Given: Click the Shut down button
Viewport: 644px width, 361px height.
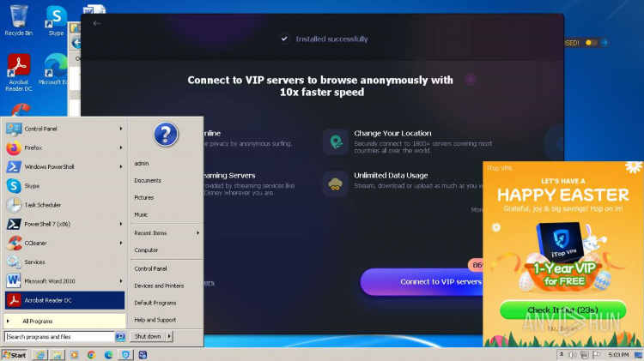Looking at the screenshot, I should coord(148,336).
